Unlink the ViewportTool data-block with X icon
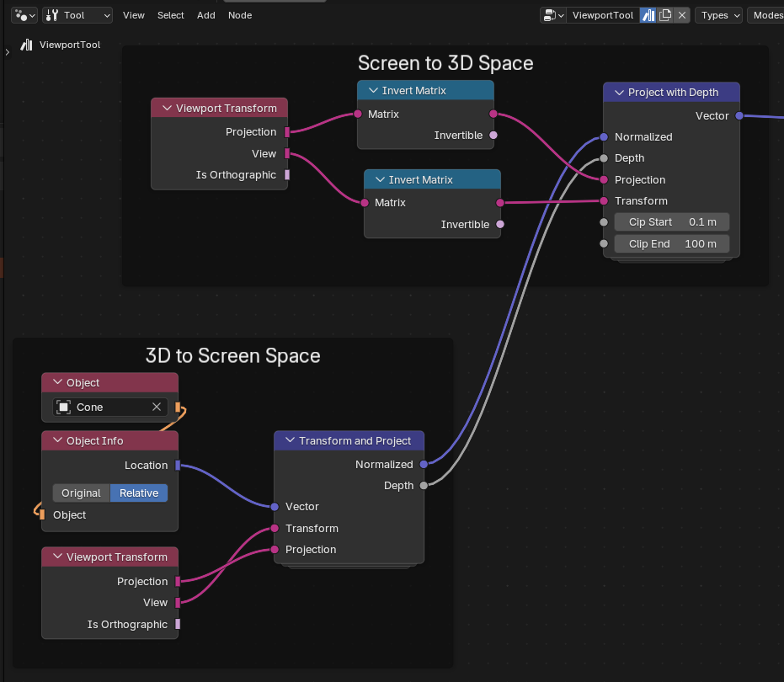The image size is (784, 682). coord(682,15)
